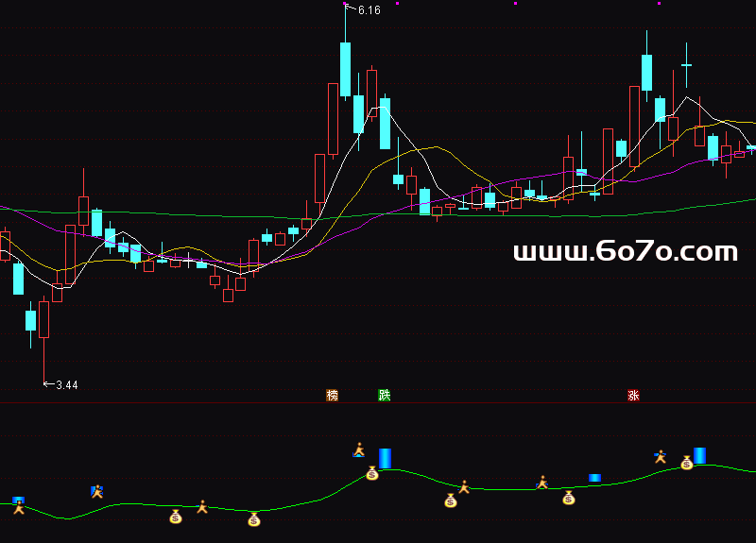
Task: Click the 3.44 low price label
Action: (x=66, y=384)
